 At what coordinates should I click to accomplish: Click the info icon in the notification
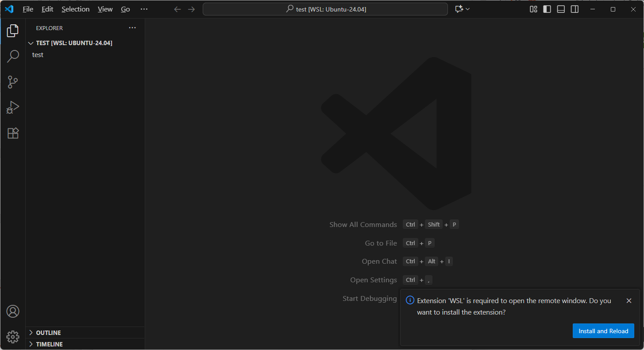(410, 300)
